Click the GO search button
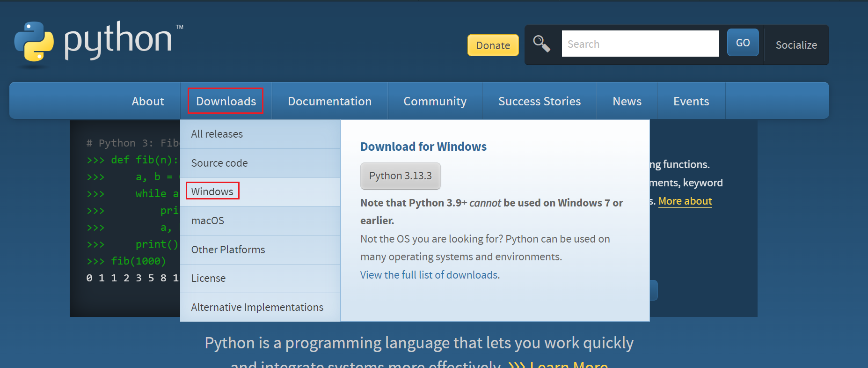Viewport: 868px width, 368px height. click(x=743, y=43)
